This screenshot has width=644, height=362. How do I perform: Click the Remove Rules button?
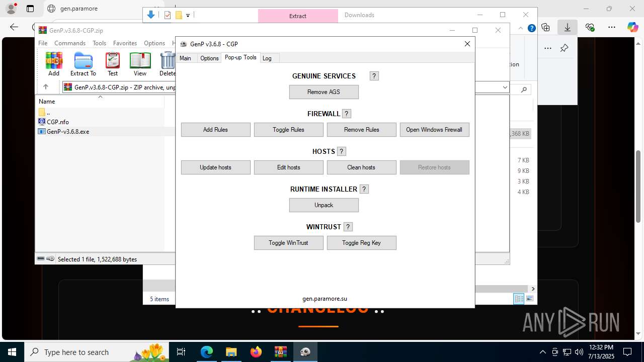point(362,130)
